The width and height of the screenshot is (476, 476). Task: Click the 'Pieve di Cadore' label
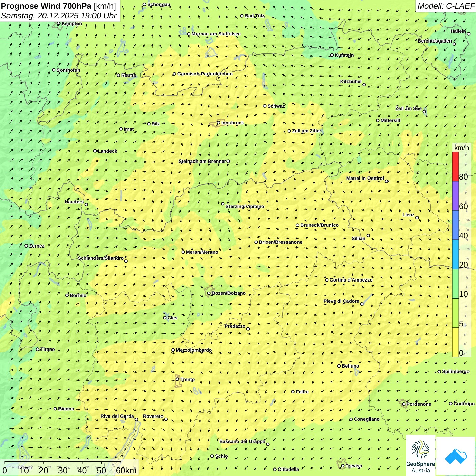[341, 301]
